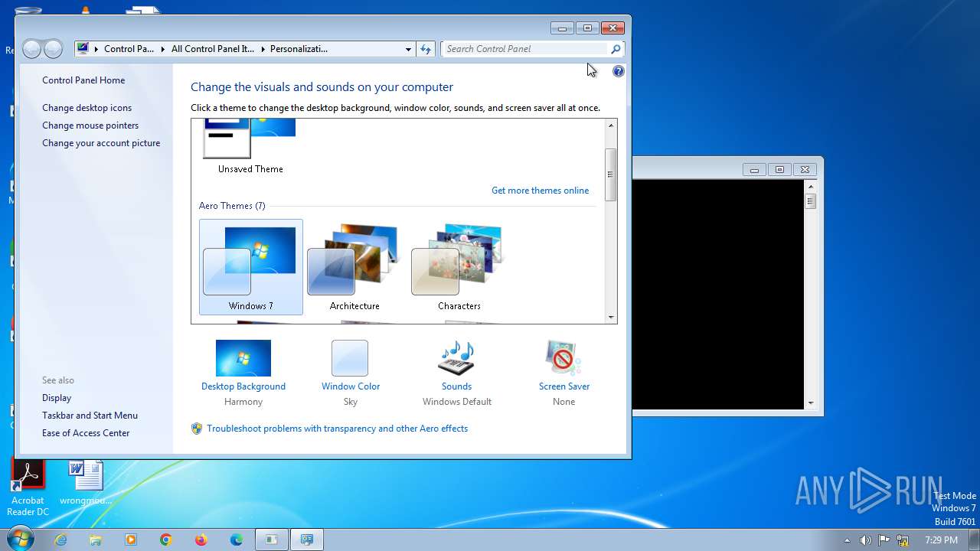This screenshot has height=551, width=980.
Task: Open Microsoft Edge from the taskbar
Action: 237,540
